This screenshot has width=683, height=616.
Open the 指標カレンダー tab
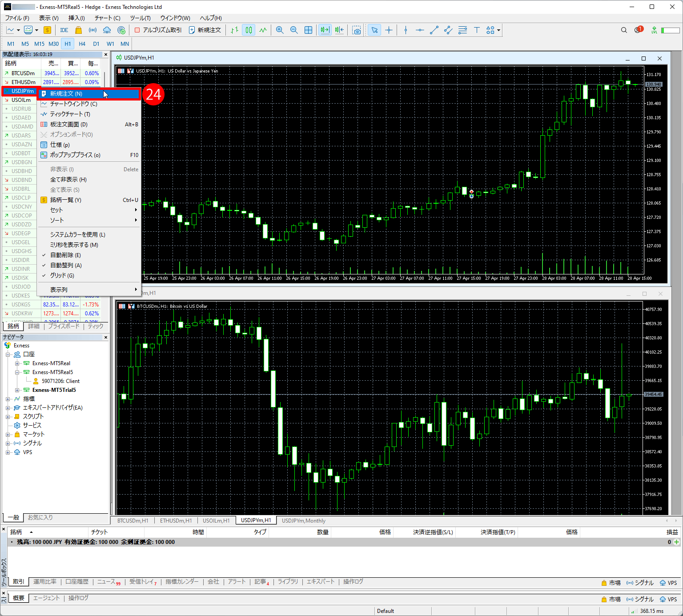[182, 582]
